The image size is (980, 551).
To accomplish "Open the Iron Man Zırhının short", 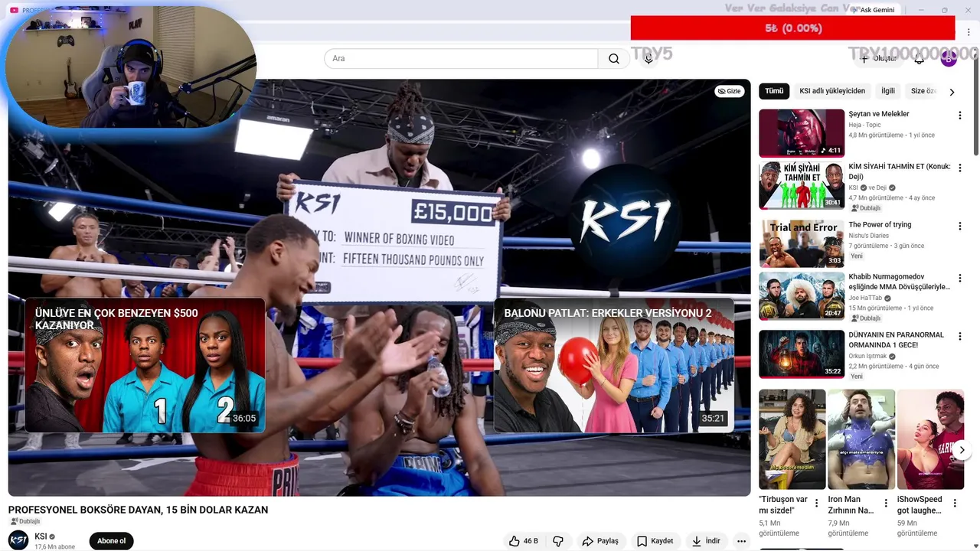I will (861, 439).
